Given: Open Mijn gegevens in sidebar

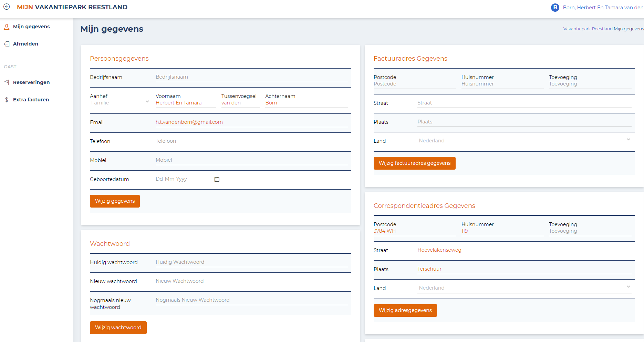Looking at the screenshot, I should click(31, 27).
